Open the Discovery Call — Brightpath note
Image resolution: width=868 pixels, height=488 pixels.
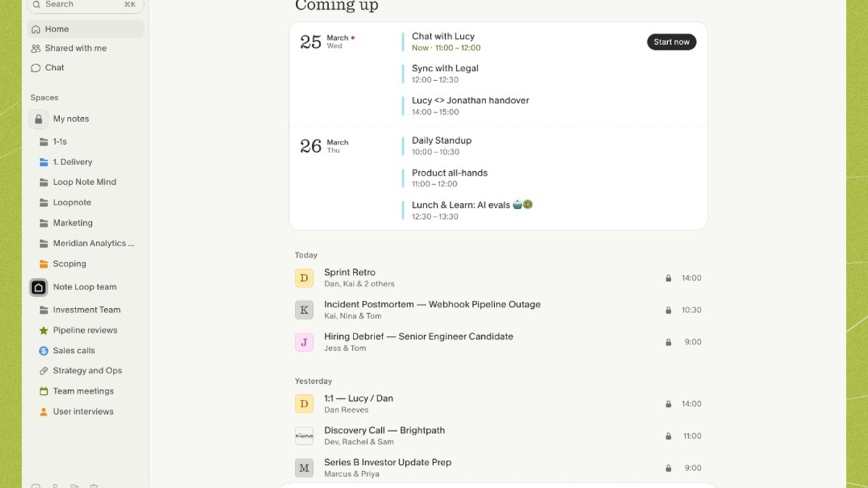[x=498, y=436]
